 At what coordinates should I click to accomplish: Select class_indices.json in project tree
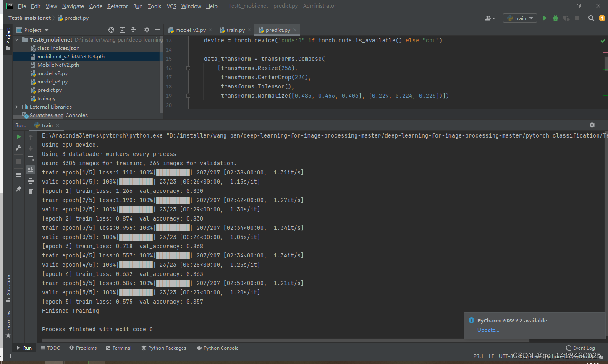pos(58,48)
